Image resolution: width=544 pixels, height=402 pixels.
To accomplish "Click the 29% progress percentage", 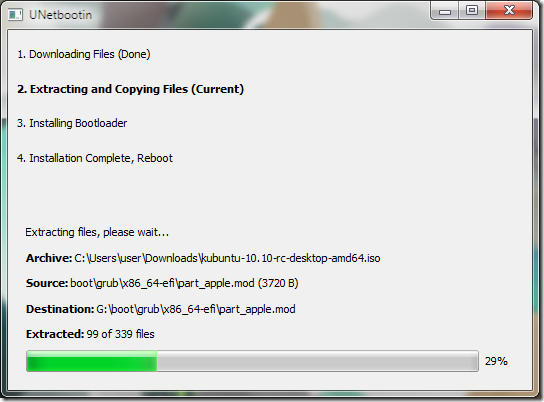I will 496,361.
